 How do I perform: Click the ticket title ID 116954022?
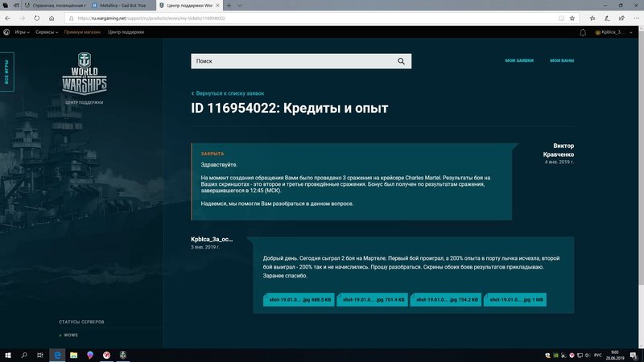coord(289,109)
